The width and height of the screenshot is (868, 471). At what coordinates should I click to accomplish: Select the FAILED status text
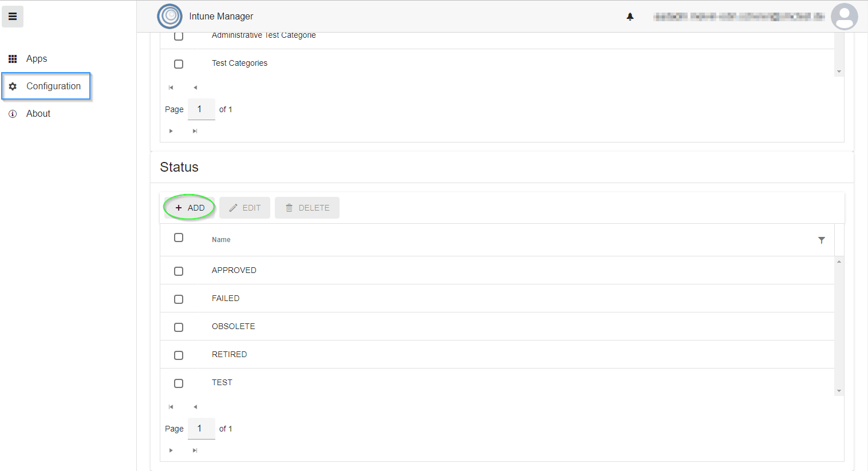click(x=226, y=298)
